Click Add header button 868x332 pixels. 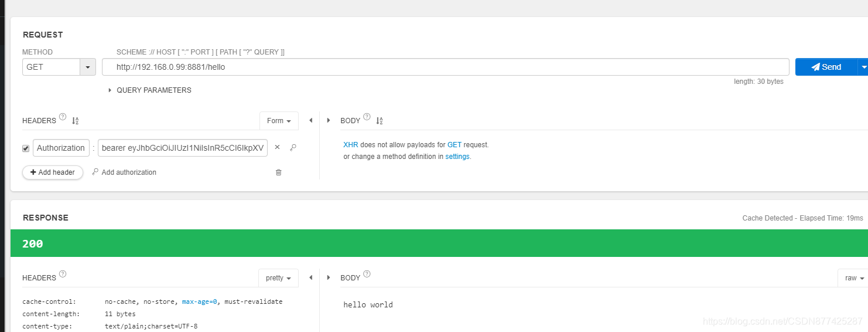(x=53, y=172)
